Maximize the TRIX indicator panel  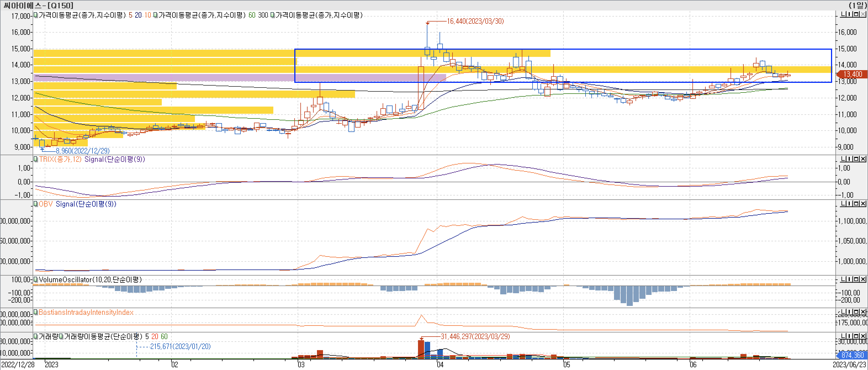(x=856, y=159)
